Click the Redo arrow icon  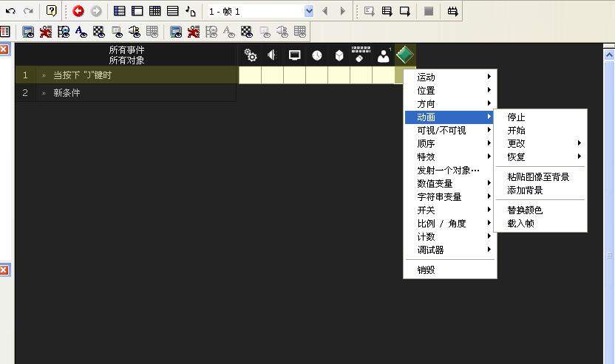[28, 11]
